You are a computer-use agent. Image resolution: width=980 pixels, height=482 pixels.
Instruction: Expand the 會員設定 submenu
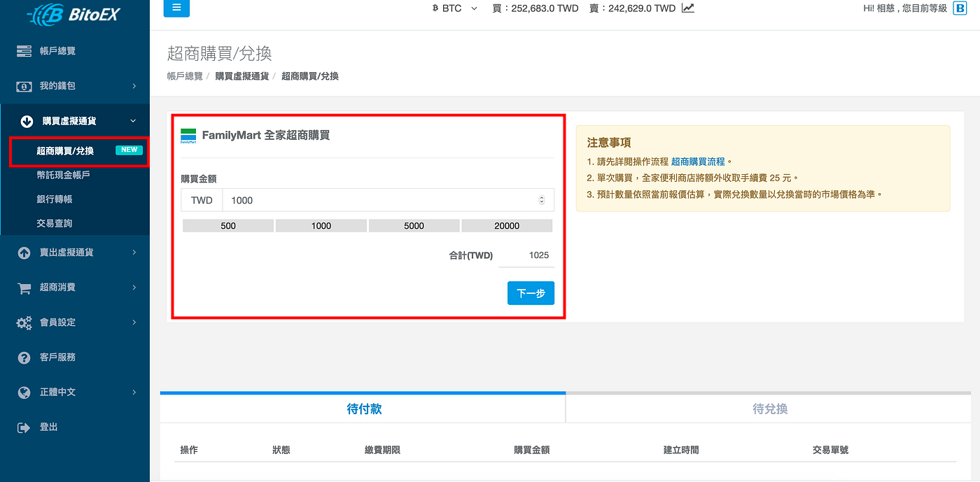point(134,322)
